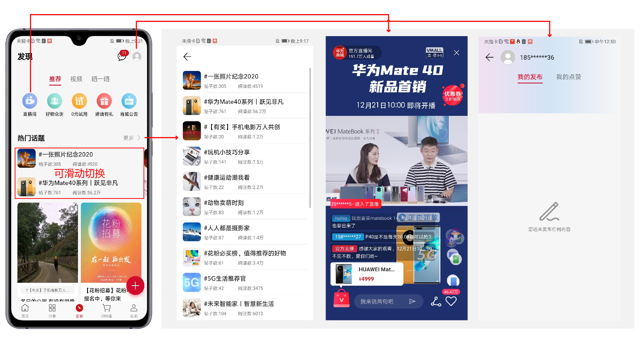Open topic #人人都是摄影家
Viewport: 644px width, 338px height.
245,232
